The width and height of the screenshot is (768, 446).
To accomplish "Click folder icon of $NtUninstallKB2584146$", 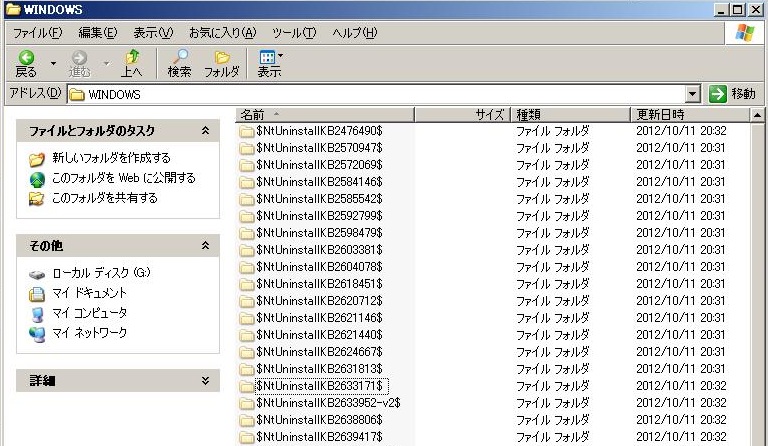I will point(246,182).
